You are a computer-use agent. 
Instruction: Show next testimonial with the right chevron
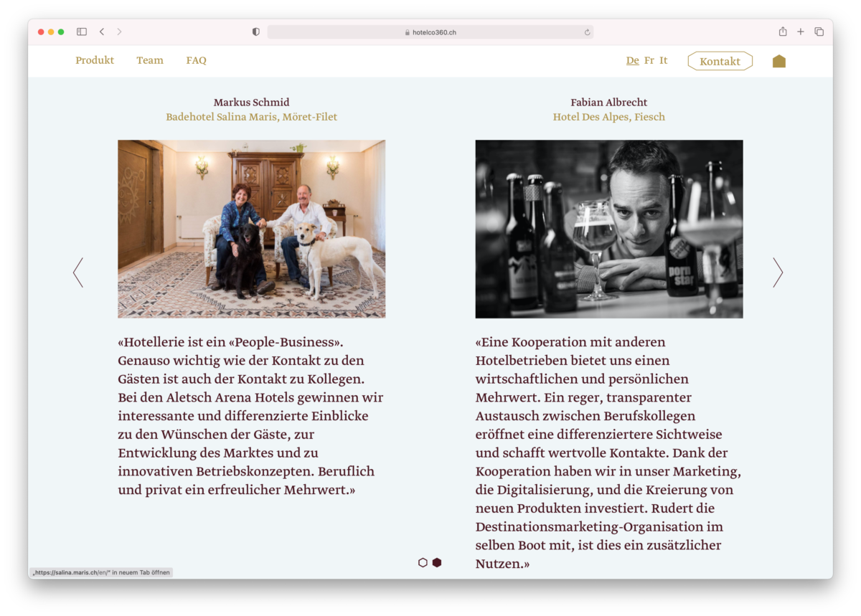point(778,273)
